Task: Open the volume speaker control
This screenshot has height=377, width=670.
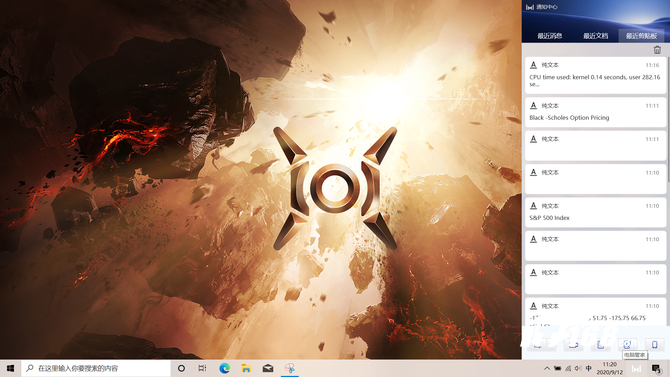Action: tap(578, 368)
